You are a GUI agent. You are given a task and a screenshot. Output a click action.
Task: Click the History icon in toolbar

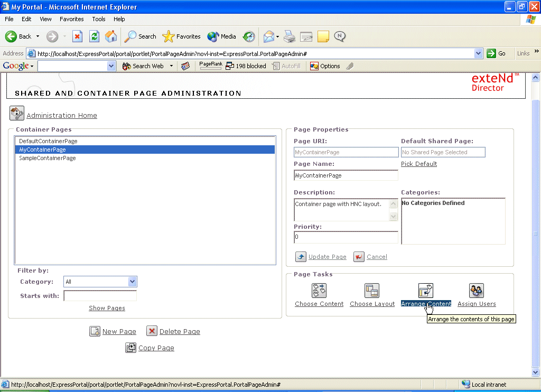249,36
